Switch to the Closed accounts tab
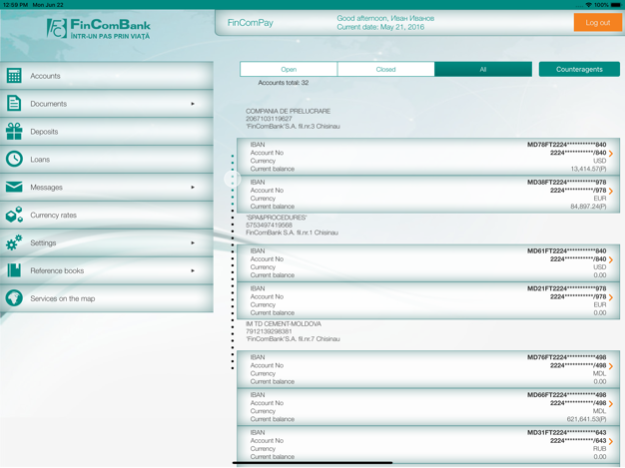 385,69
